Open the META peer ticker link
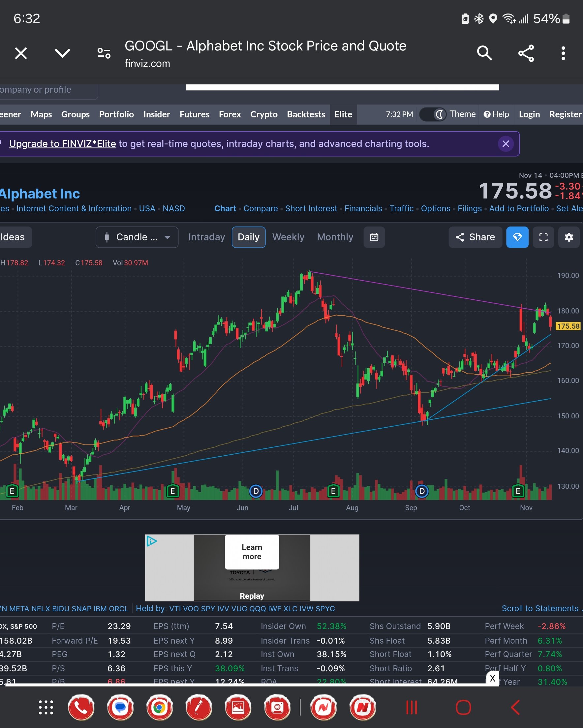583x728 pixels. [x=19, y=608]
